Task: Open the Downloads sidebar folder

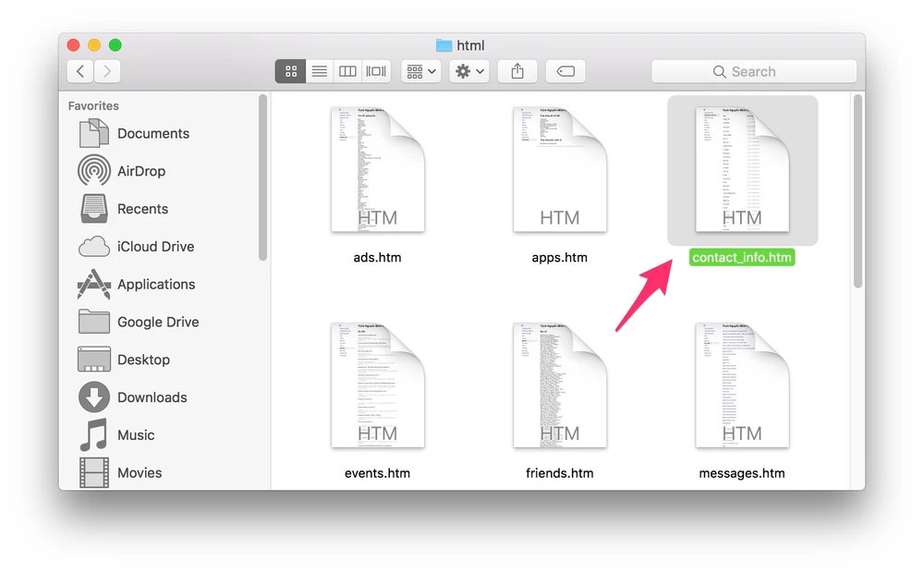Action: point(152,397)
